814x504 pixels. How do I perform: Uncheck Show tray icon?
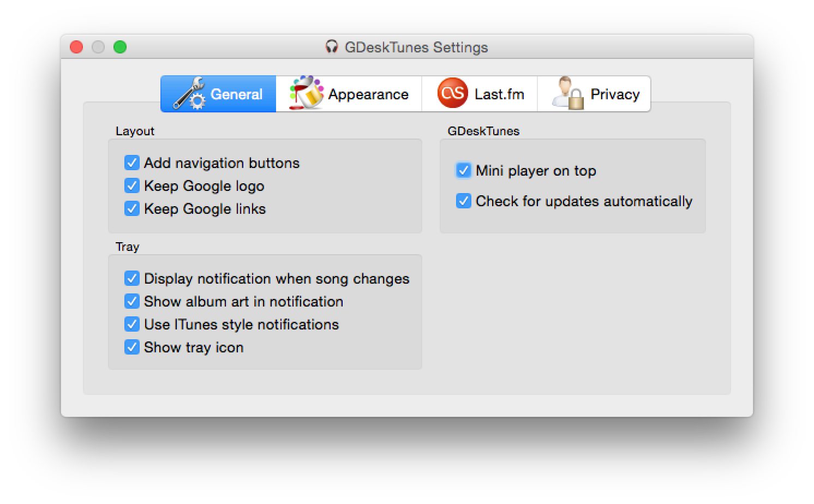(x=132, y=347)
